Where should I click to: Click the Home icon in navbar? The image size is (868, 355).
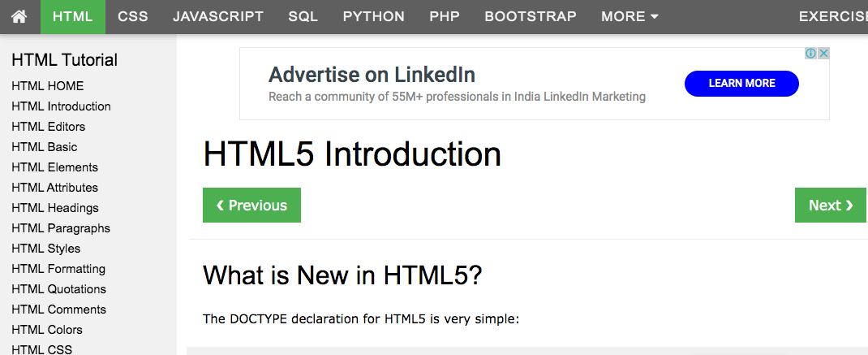[19, 16]
